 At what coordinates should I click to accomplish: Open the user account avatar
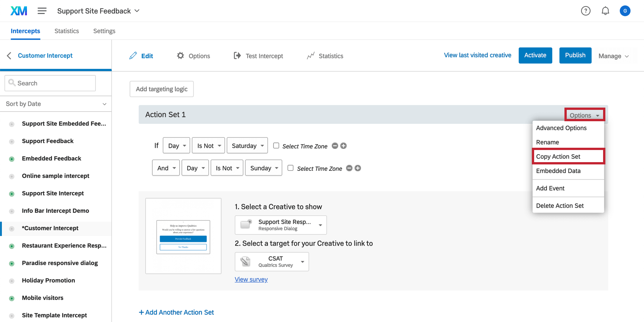[625, 11]
